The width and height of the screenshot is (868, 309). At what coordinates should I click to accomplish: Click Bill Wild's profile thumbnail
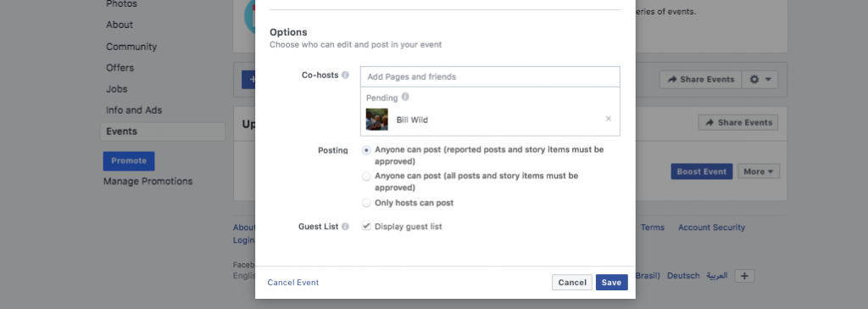[x=377, y=120]
